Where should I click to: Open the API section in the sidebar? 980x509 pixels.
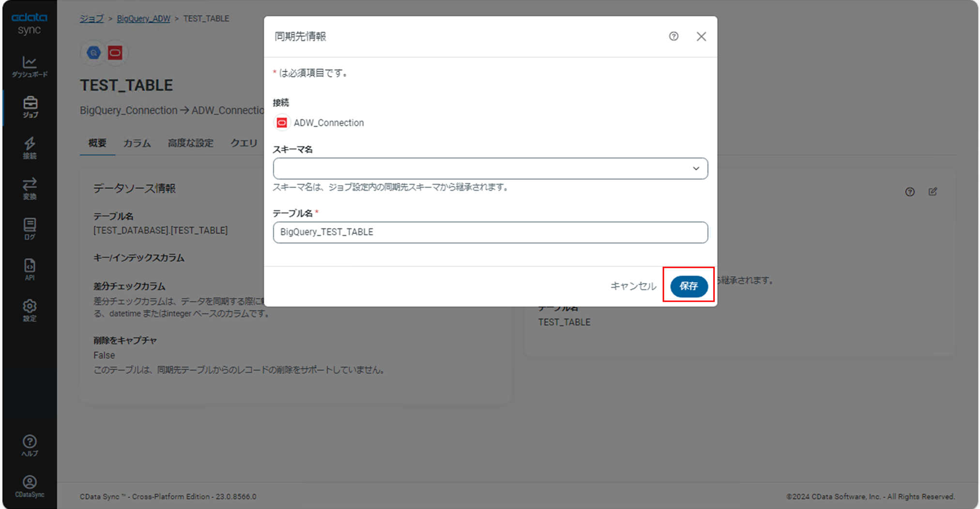[30, 269]
